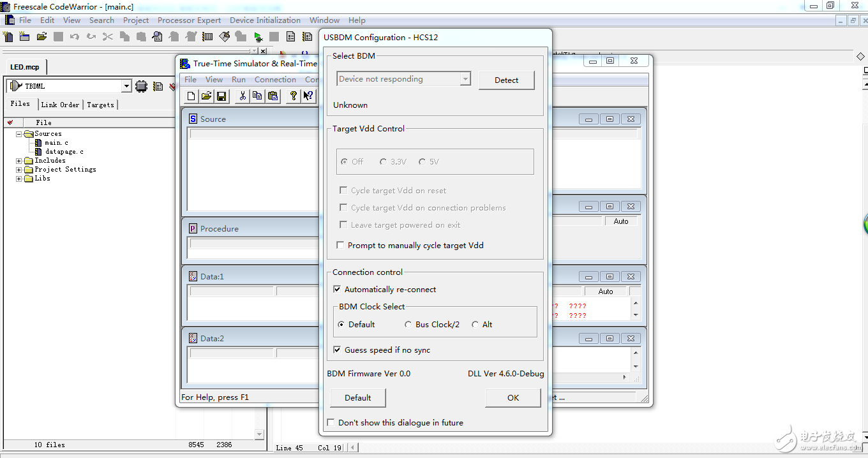The image size is (868, 458).
Task: Click the Open file folder icon in CodeWarrior toolbar
Action: (x=41, y=36)
